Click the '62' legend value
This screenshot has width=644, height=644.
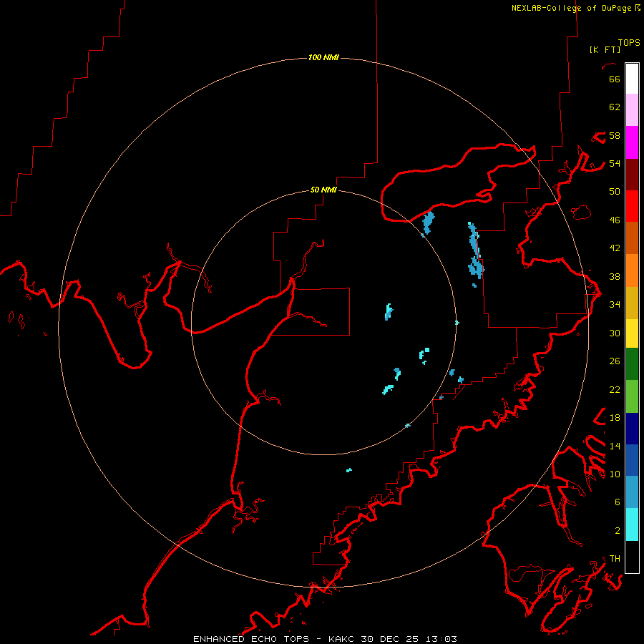[615, 107]
